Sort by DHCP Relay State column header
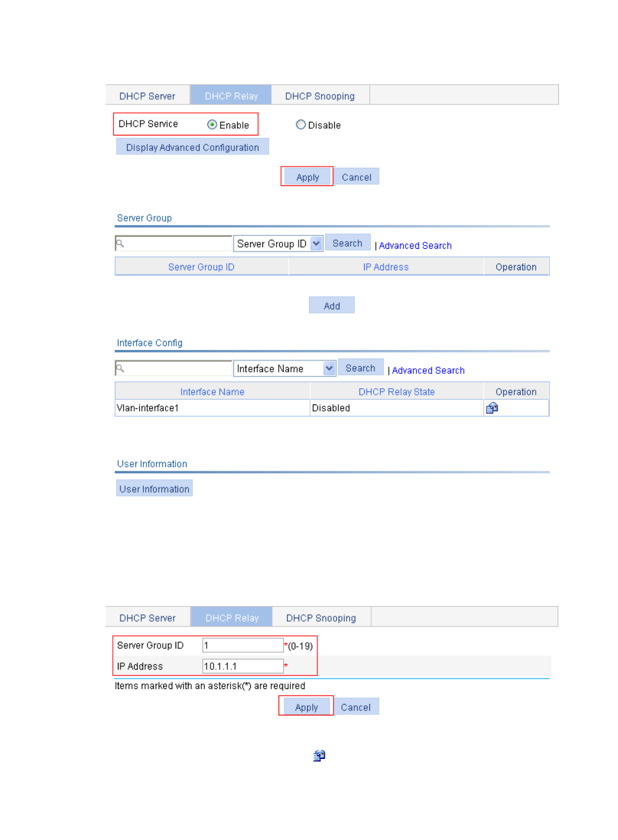Viewport: 618px width, 840px height. pos(396,391)
